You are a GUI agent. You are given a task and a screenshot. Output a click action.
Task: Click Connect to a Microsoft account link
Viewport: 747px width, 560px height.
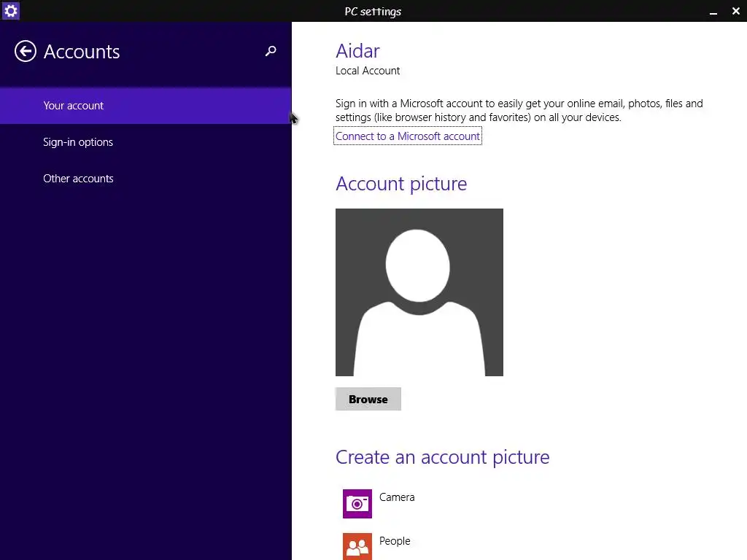tap(407, 136)
